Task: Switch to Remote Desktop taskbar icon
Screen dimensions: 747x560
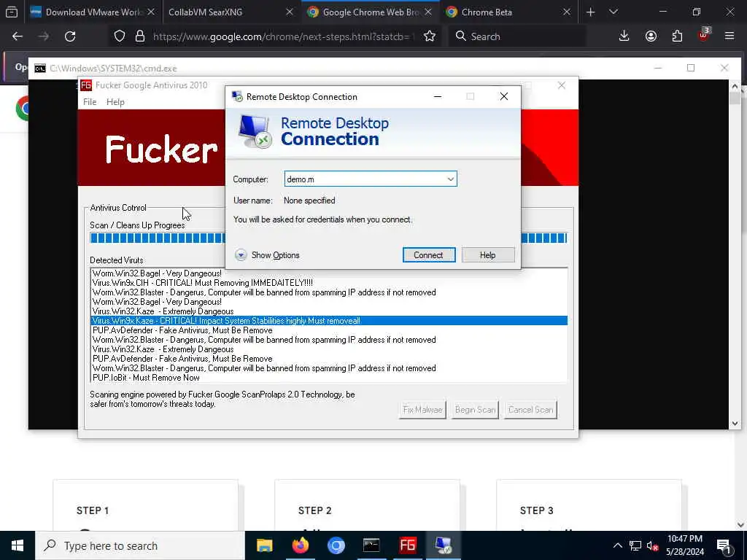Action: [444, 545]
